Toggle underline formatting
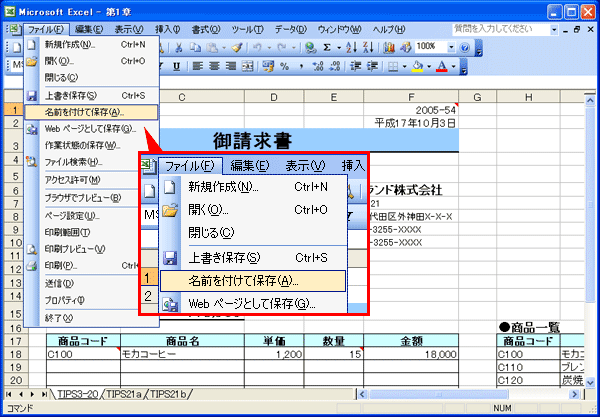The width and height of the screenshot is (600, 417). [176, 67]
